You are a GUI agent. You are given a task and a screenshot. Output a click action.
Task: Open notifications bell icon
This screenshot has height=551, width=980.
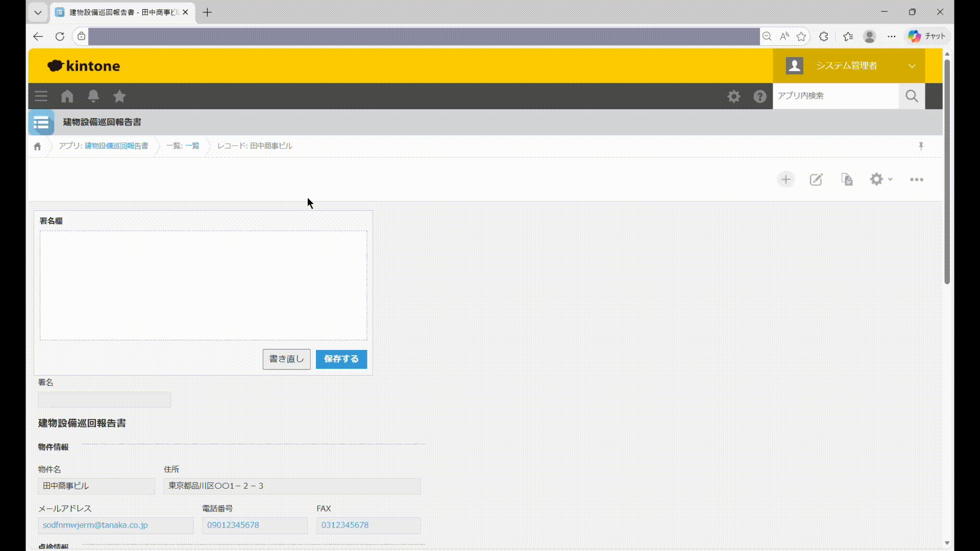93,96
